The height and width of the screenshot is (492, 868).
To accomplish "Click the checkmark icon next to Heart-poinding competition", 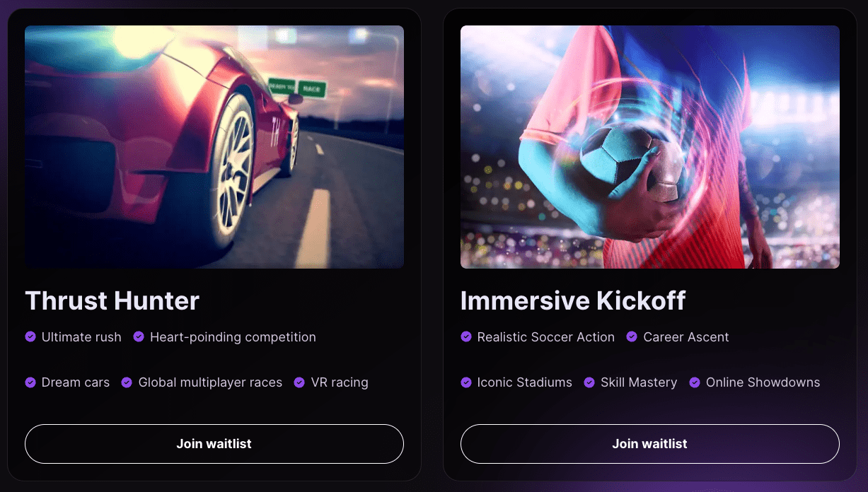I will coord(139,337).
